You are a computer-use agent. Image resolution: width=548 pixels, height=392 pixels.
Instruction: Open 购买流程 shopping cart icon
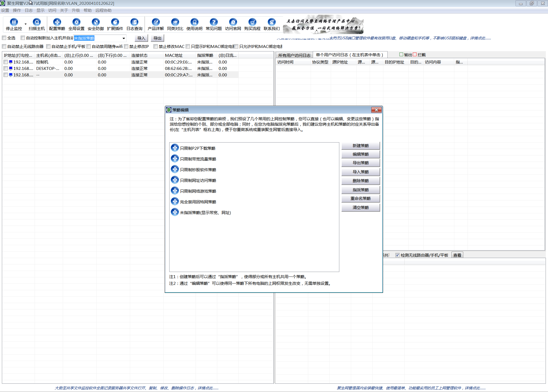point(252,22)
